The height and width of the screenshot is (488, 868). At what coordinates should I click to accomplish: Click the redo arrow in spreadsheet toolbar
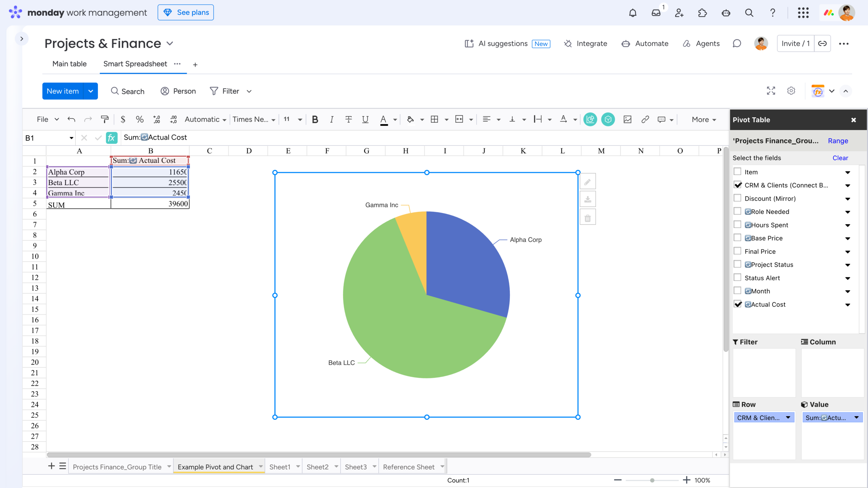click(88, 119)
